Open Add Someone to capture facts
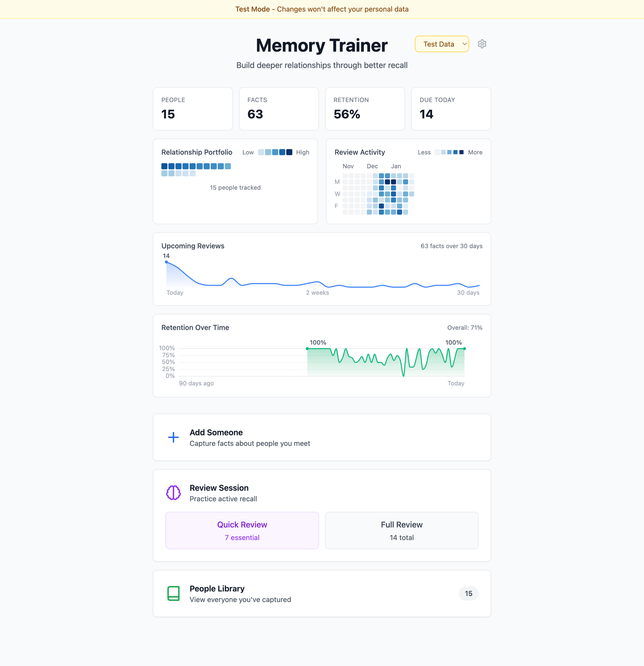 click(322, 437)
